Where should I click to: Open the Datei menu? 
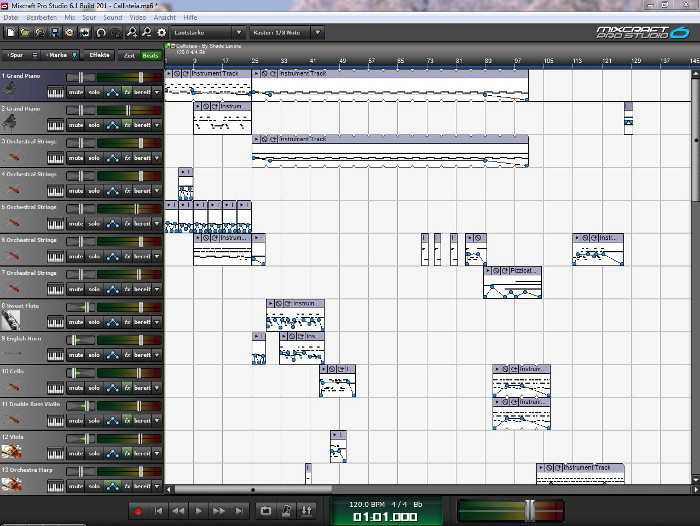pyautogui.click(x=11, y=17)
